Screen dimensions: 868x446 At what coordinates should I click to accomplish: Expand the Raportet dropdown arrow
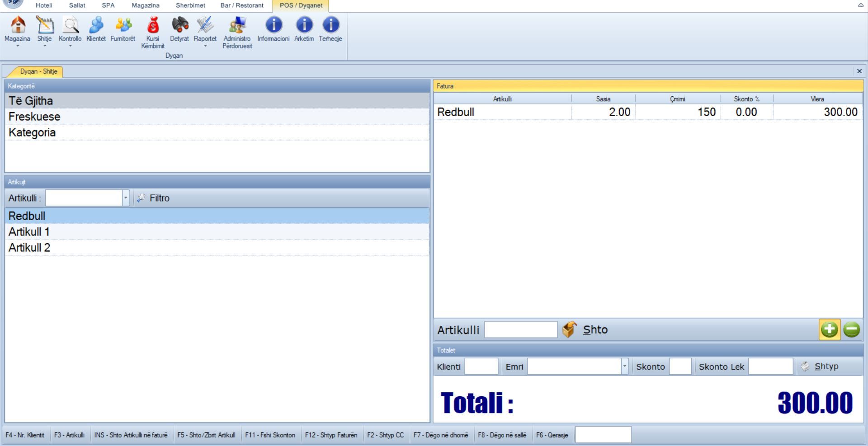click(205, 46)
